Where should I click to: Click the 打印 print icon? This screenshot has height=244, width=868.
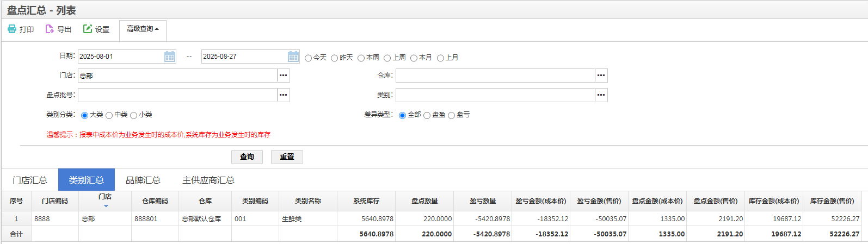click(12, 29)
